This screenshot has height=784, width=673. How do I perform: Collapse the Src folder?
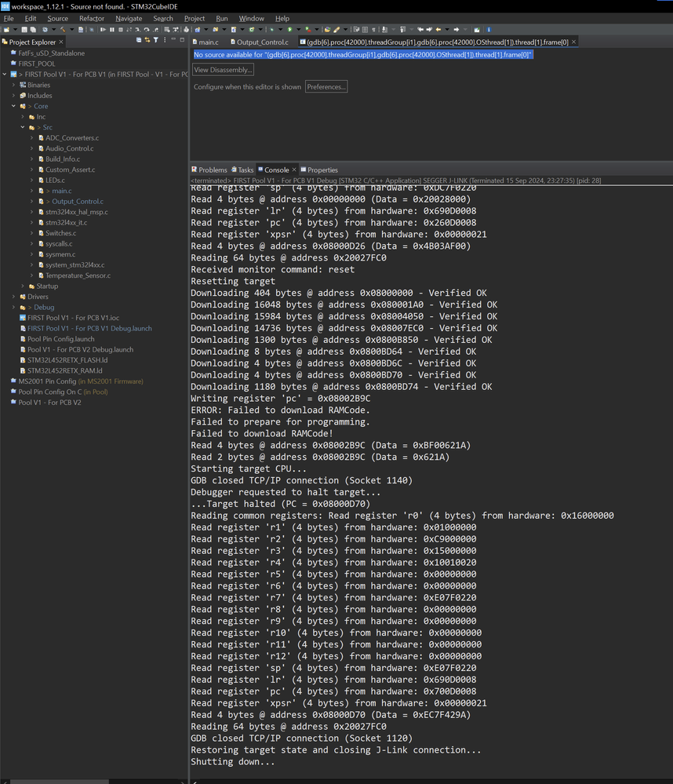[x=23, y=127]
